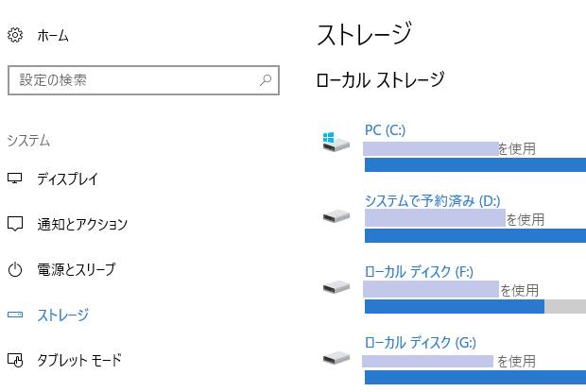Click the System Reserved (D:) drive icon
The height and width of the screenshot is (392, 586).
pos(335,215)
